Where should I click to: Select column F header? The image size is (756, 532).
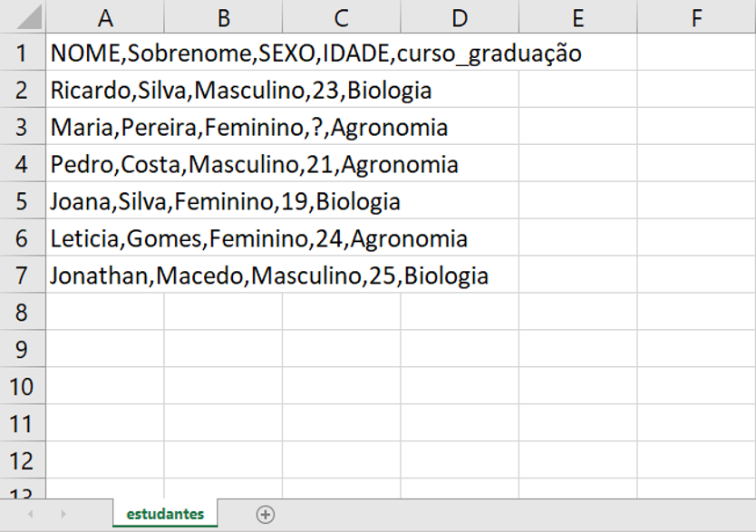696,16
